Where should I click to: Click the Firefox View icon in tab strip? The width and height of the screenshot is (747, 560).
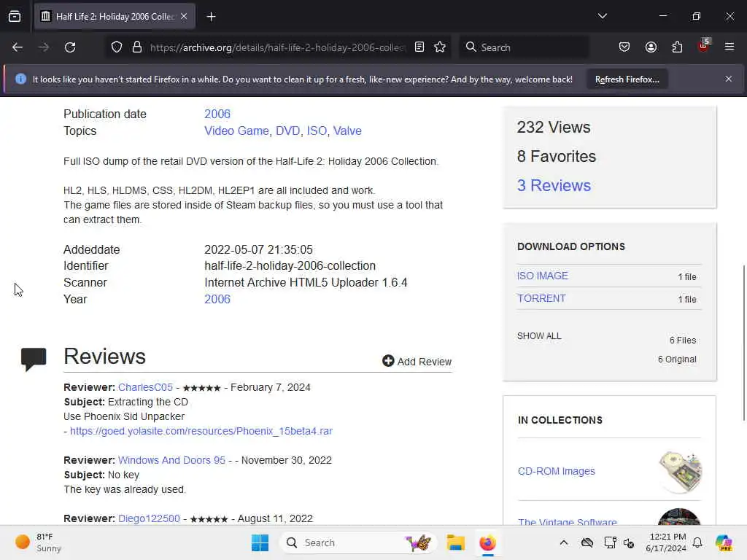coord(15,16)
